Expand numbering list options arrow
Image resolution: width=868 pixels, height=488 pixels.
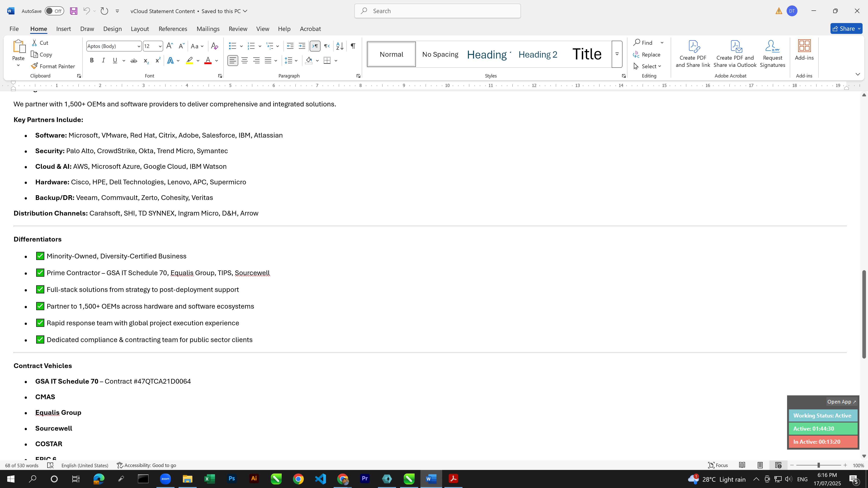[x=260, y=46]
